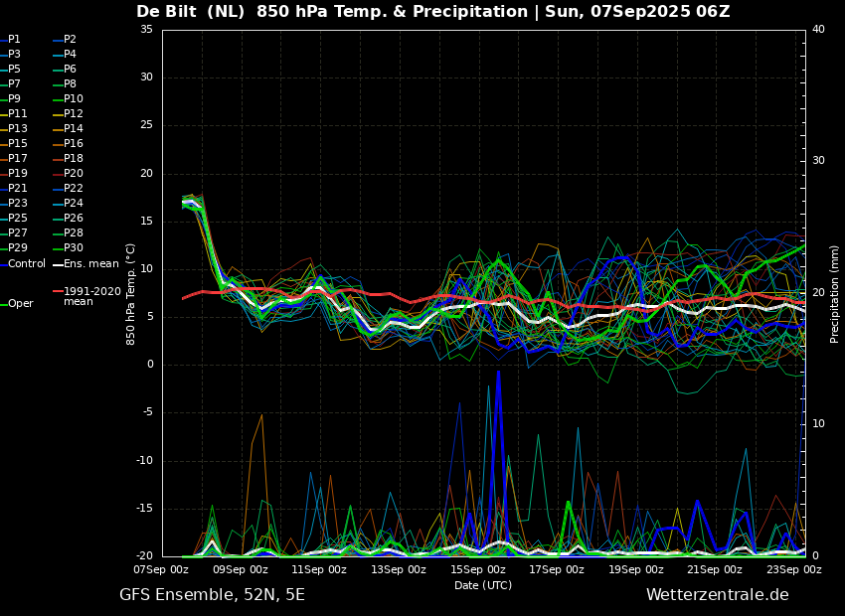
Task: Select the 1991-2020 mean legend entry
Action: click(x=87, y=296)
